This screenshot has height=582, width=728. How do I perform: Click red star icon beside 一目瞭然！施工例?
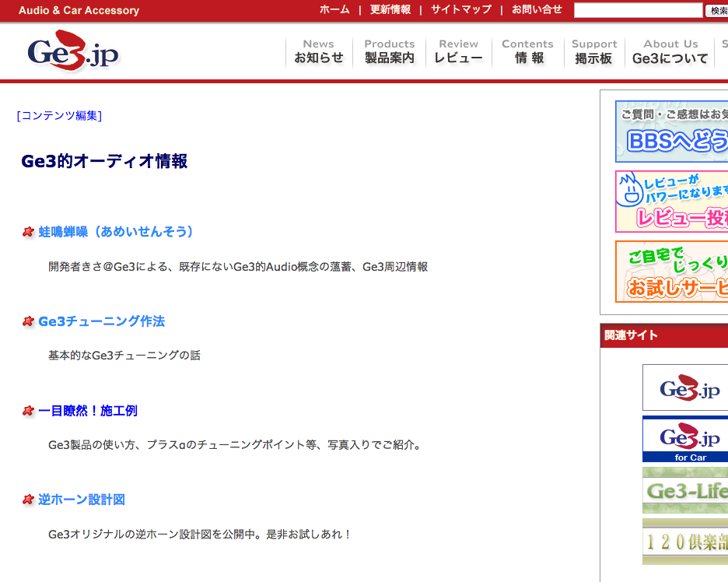point(28,411)
